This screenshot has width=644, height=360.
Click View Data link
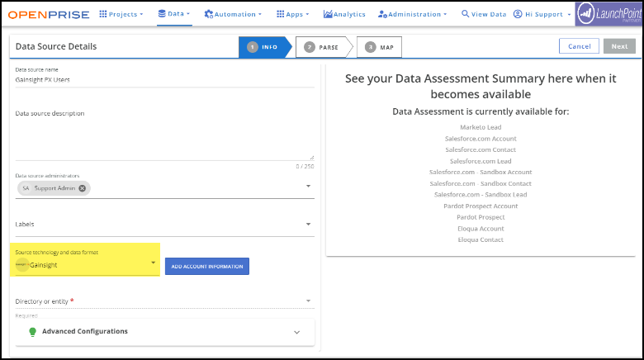click(x=484, y=14)
